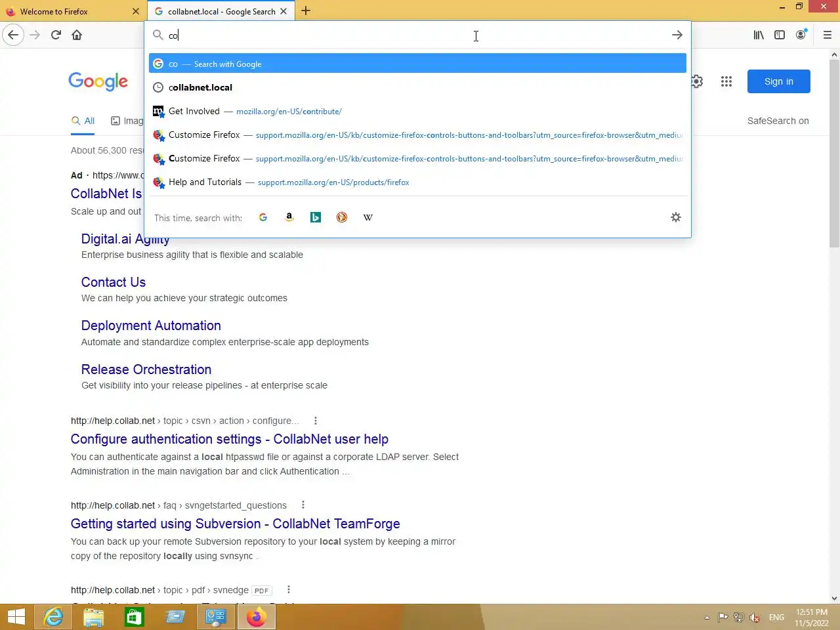Click in the address bar text field
Image resolution: width=840 pixels, height=630 pixels.
coord(417,35)
